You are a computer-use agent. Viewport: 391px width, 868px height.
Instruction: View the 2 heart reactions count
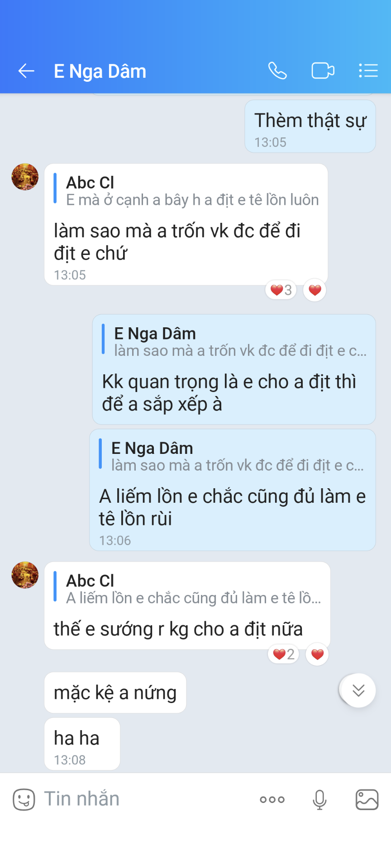click(284, 654)
